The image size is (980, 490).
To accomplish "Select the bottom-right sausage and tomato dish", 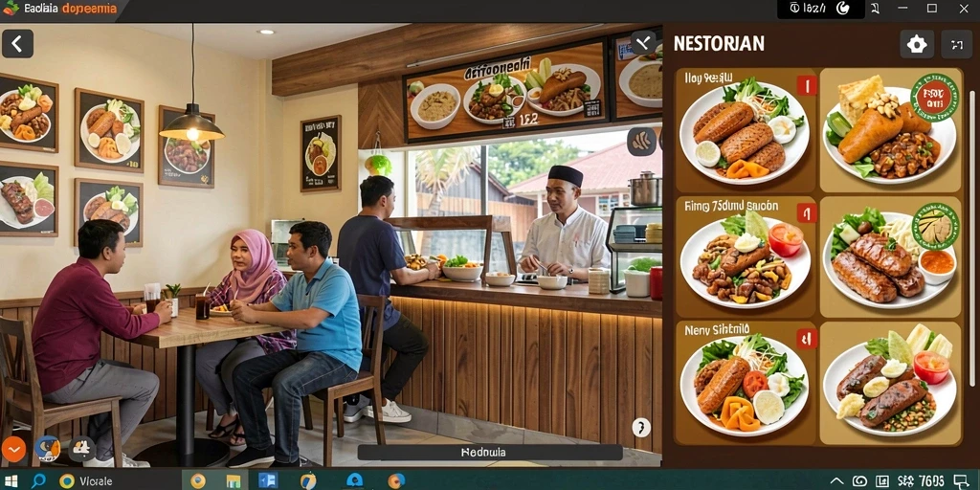I will pyautogui.click(x=891, y=383).
